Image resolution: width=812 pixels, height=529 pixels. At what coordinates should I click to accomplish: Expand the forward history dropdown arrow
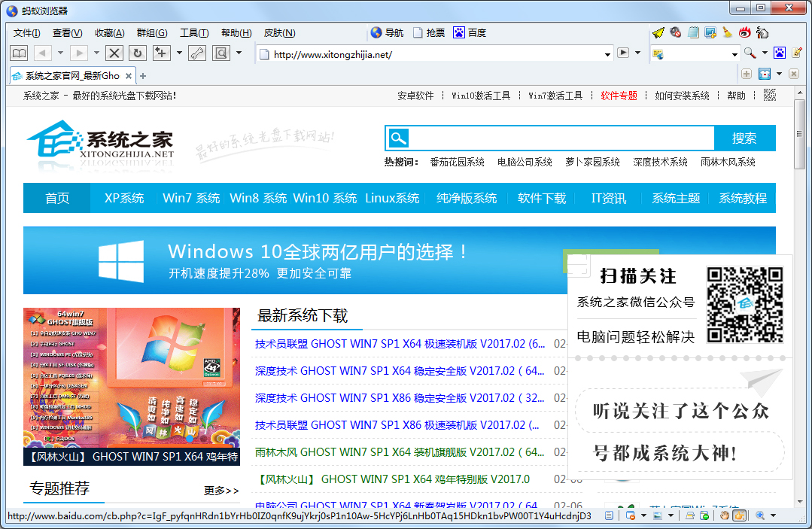(96, 53)
